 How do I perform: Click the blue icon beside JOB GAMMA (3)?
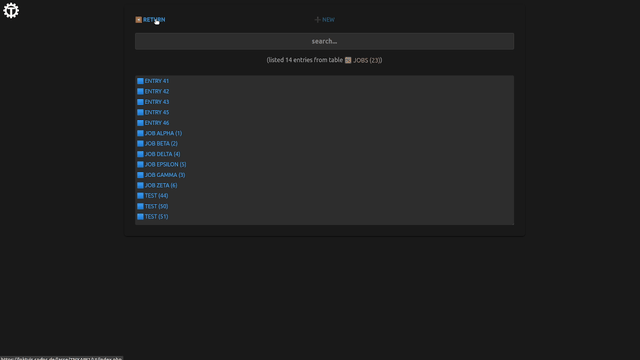point(140,175)
